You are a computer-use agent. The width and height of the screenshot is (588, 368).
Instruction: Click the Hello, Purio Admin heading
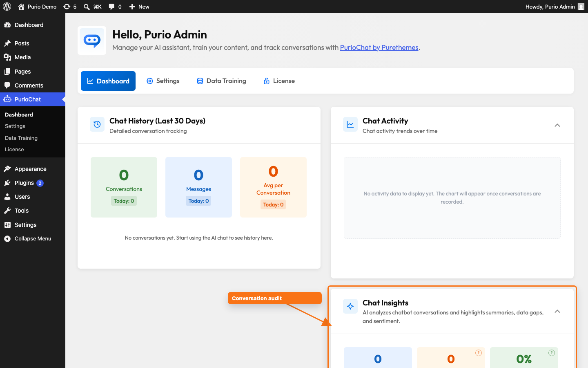(x=160, y=34)
